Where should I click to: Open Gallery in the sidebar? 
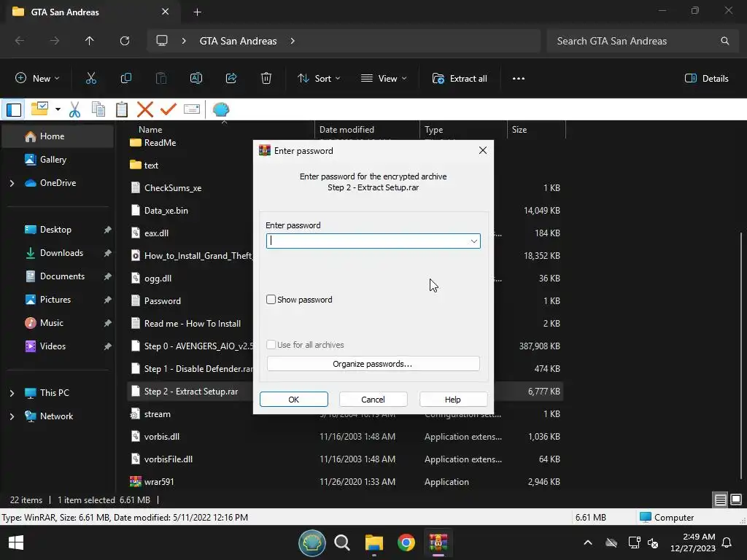coord(58,160)
